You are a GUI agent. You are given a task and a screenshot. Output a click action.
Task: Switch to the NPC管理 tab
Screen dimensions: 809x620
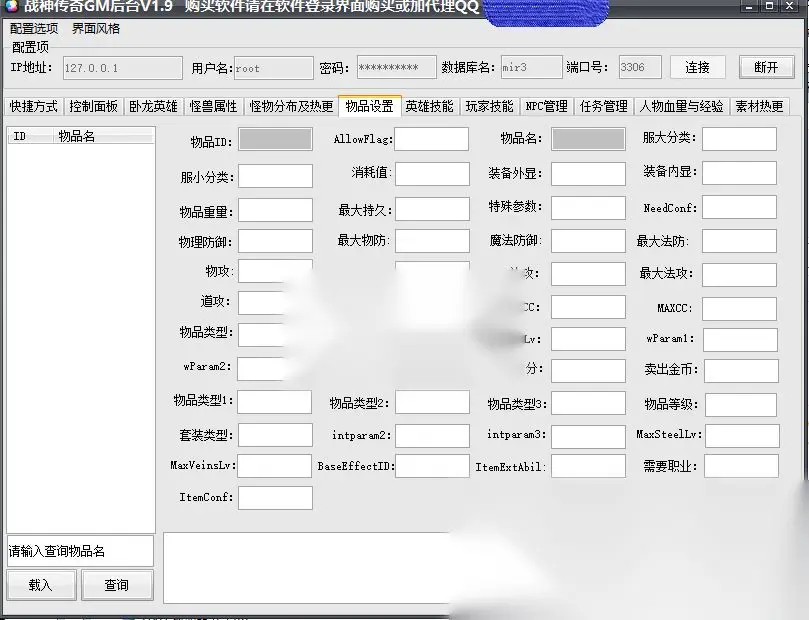click(546, 106)
